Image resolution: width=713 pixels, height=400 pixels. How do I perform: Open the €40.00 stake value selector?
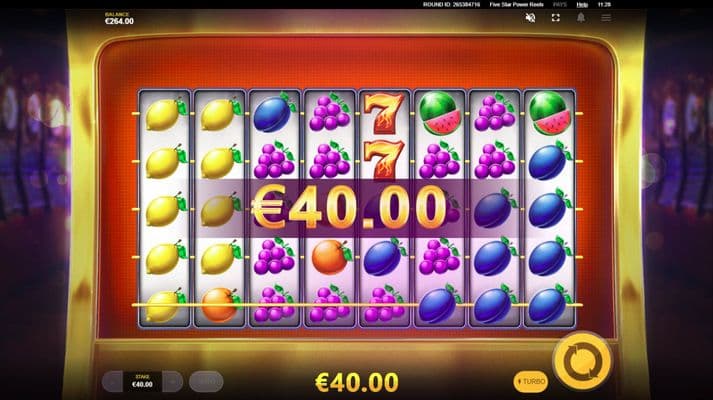[142, 381]
